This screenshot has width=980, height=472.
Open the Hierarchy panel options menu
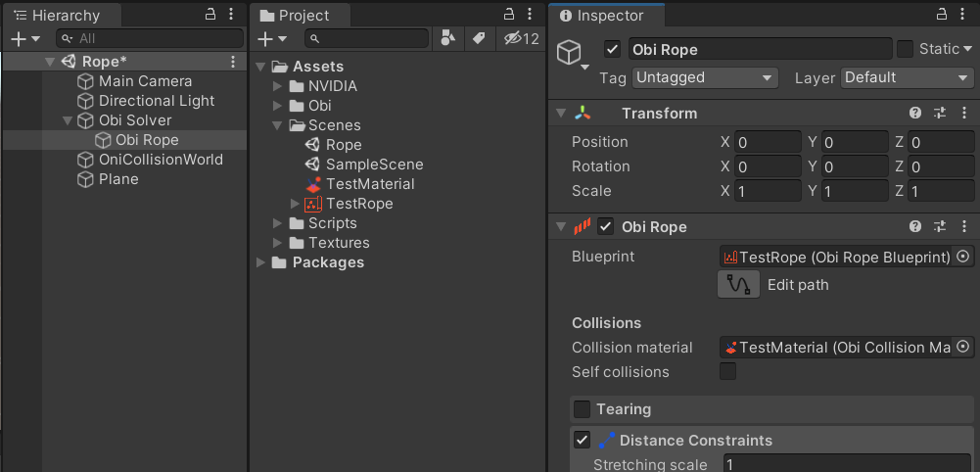coord(231,14)
